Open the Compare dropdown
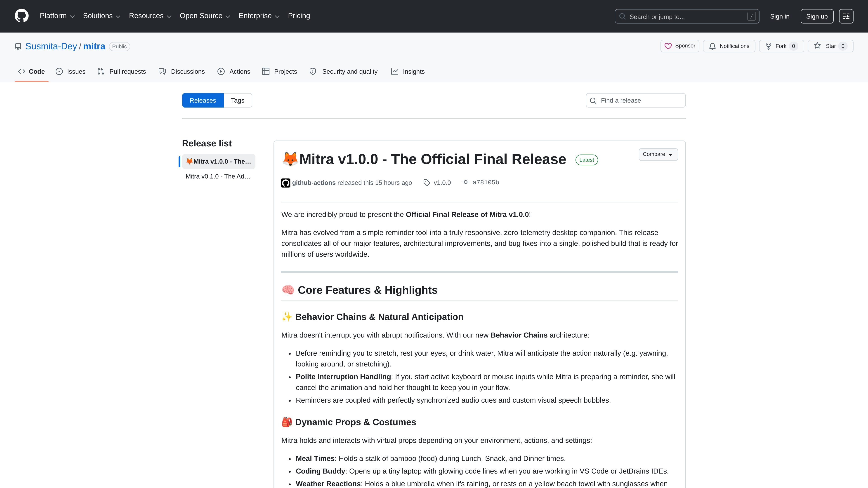 (x=658, y=154)
